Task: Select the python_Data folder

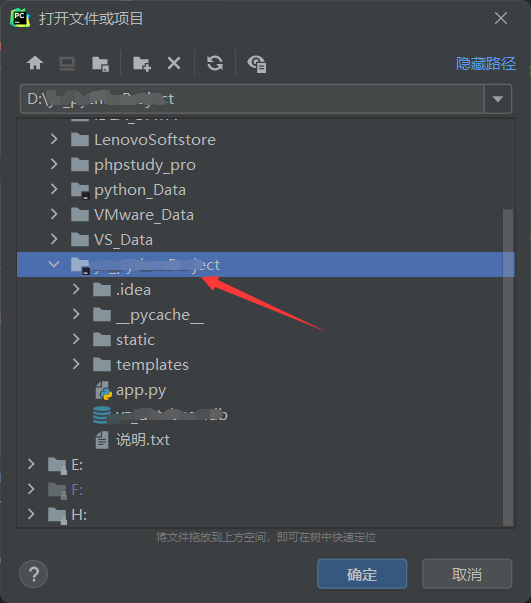Action: pyautogui.click(x=140, y=190)
